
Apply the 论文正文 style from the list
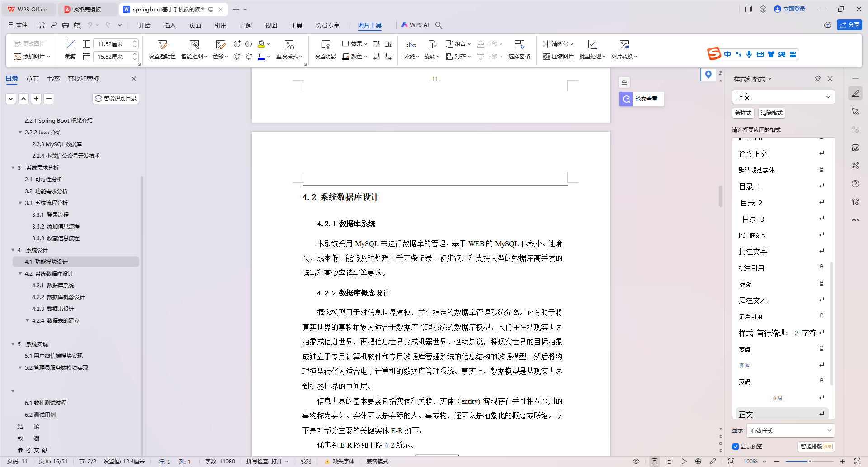782,154
